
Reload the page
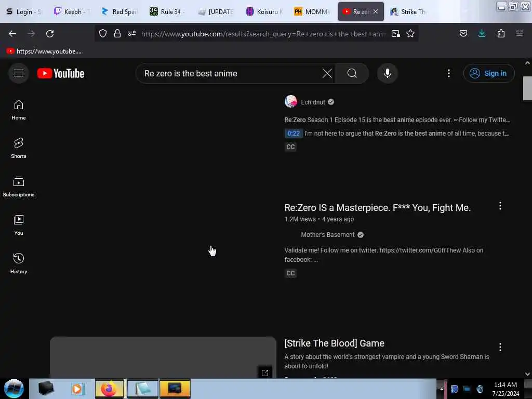(x=50, y=34)
